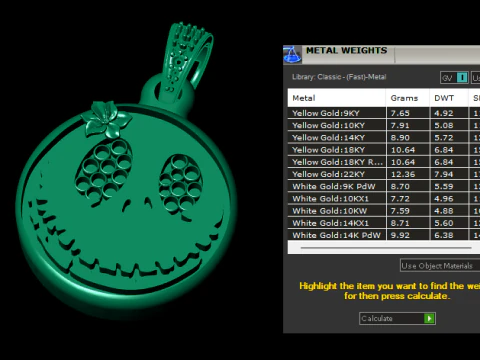Select the White Gold:14K PdW row
This screenshot has height=360, width=480.
click(384, 235)
